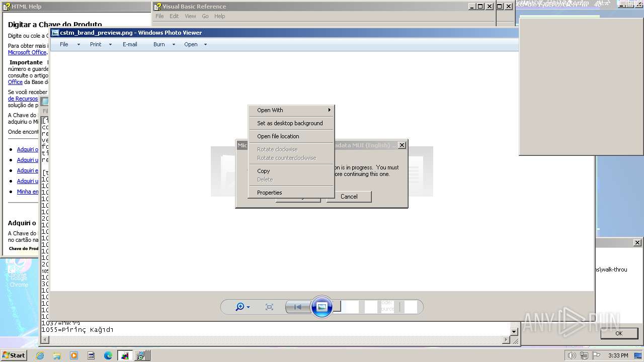This screenshot has height=362, width=644.
Task: Open the View menu in Visual Basic Reference
Action: (190, 16)
